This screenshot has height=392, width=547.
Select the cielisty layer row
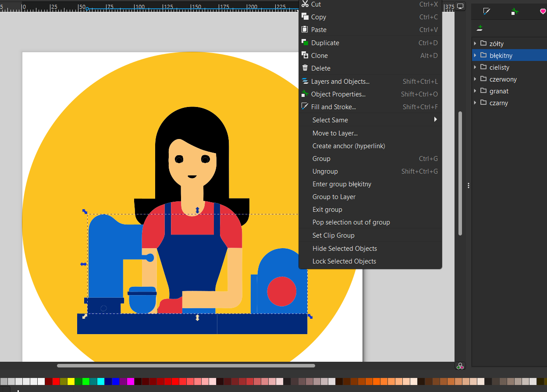509,67
